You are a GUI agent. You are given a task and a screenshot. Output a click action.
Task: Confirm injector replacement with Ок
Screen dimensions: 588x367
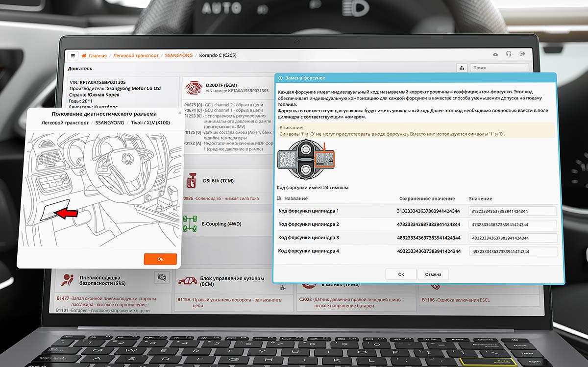[x=401, y=274]
